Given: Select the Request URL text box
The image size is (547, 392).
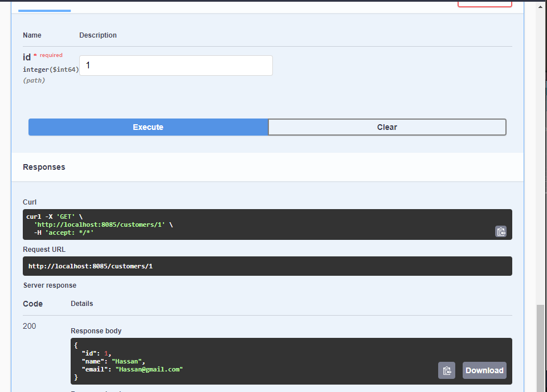Looking at the screenshot, I should click(267, 266).
